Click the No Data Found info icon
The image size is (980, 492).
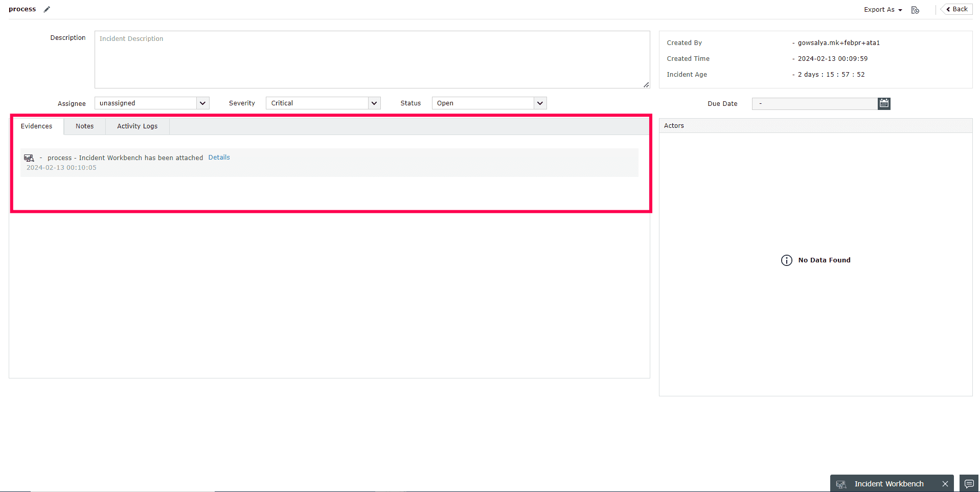point(787,260)
